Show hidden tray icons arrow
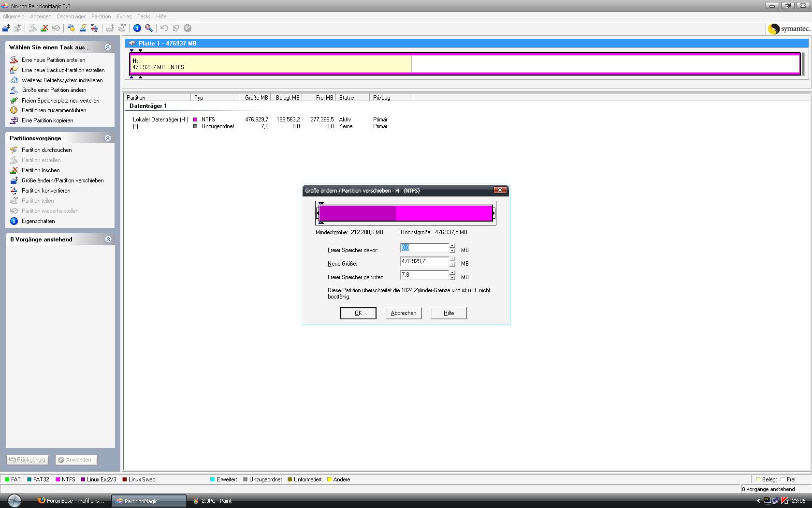The image size is (812, 508). tap(758, 501)
